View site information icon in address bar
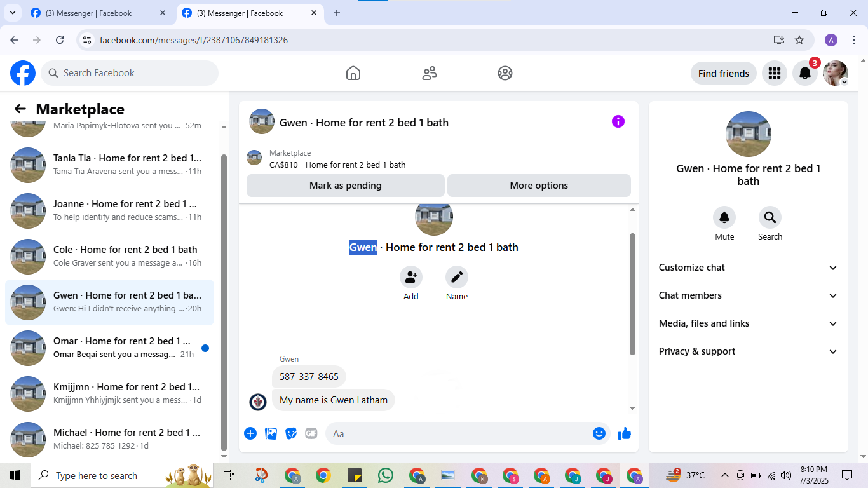This screenshot has width=868, height=488. click(x=88, y=40)
